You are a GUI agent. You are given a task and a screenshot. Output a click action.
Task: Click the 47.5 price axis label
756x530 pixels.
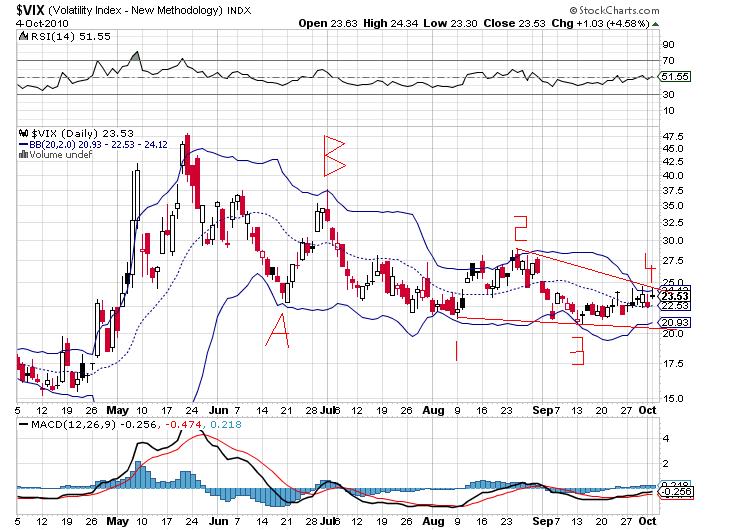[673, 136]
